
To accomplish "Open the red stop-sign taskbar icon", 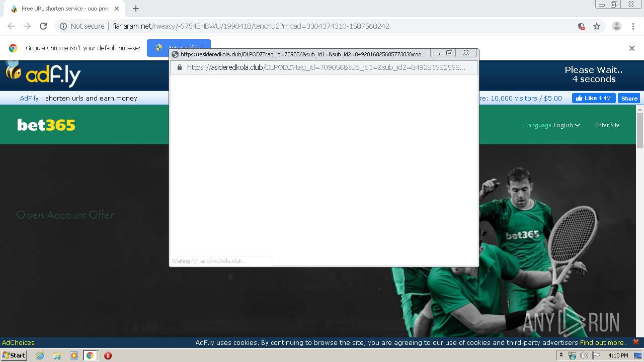I will click(108, 355).
